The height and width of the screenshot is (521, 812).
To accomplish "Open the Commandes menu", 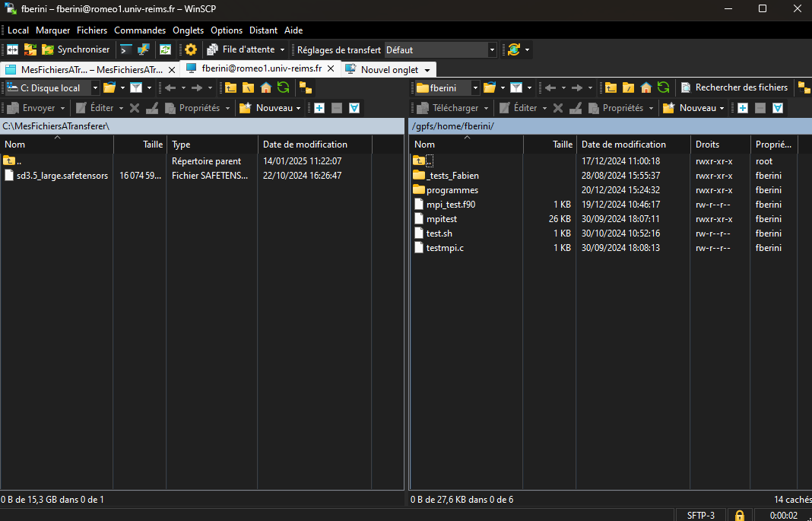I will tap(140, 30).
